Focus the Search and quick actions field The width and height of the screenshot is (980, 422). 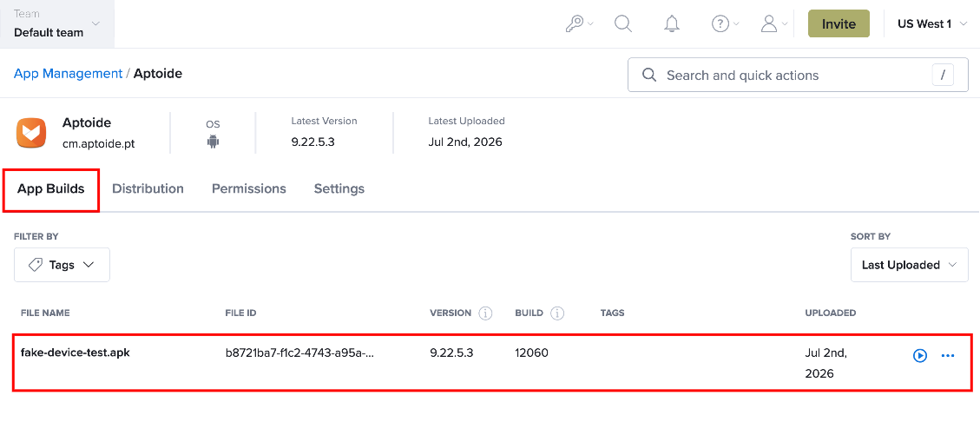tap(798, 75)
